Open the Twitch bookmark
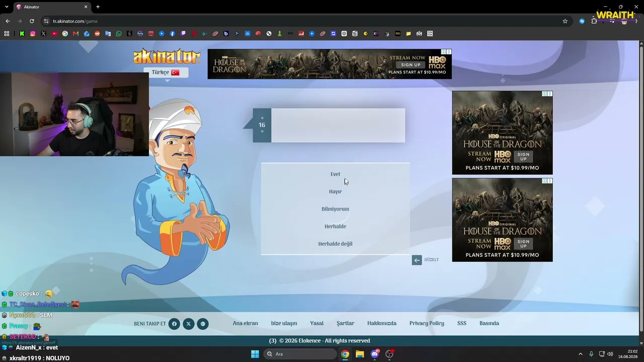Viewport: 644px width, 362px height. [x=183, y=34]
